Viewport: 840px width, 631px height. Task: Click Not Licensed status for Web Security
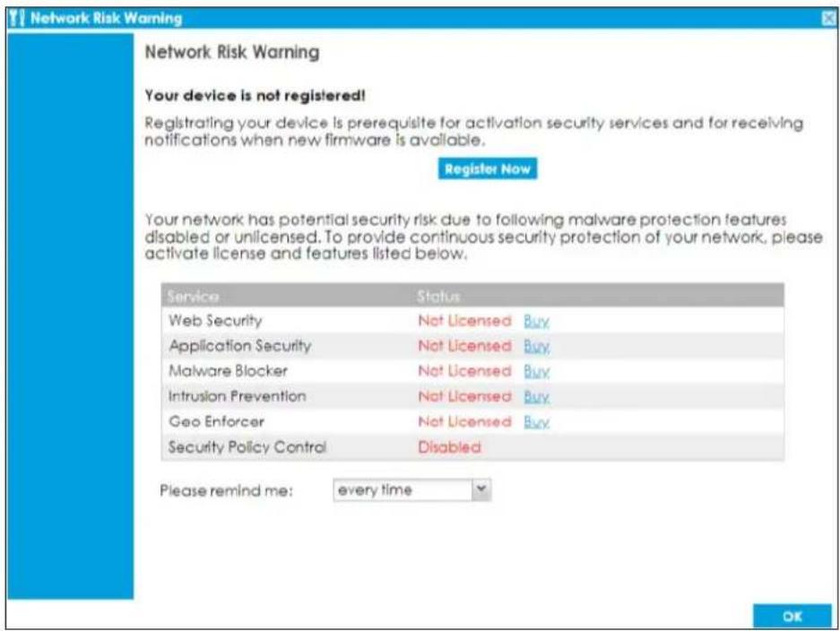pos(464,320)
